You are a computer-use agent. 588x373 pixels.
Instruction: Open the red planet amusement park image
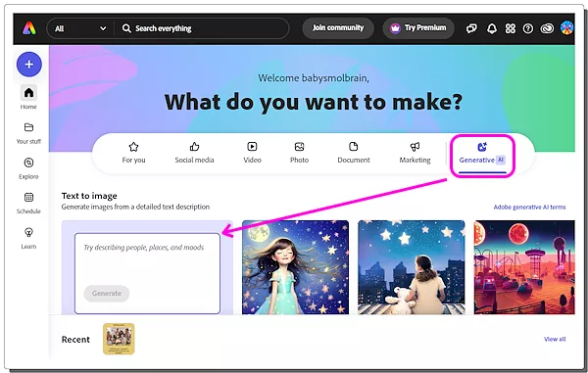pyautogui.click(x=524, y=267)
